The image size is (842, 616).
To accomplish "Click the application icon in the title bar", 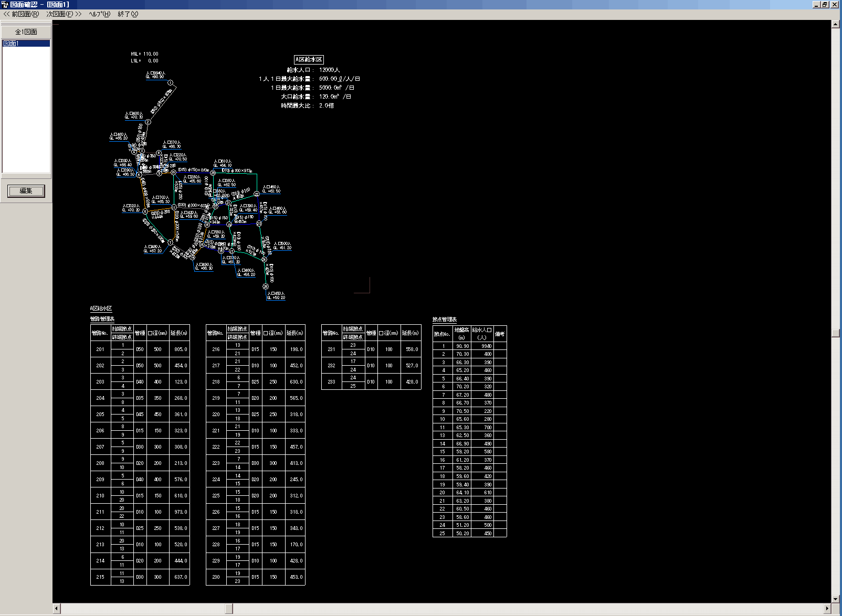I will click(x=5, y=4).
